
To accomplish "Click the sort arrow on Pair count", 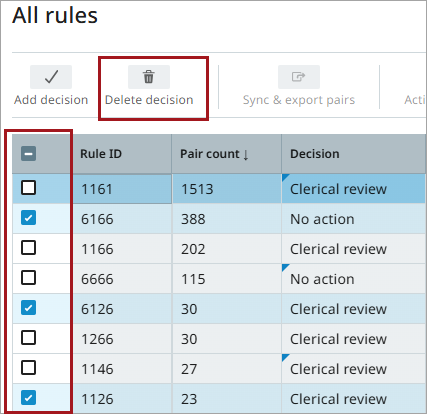I will tap(246, 154).
